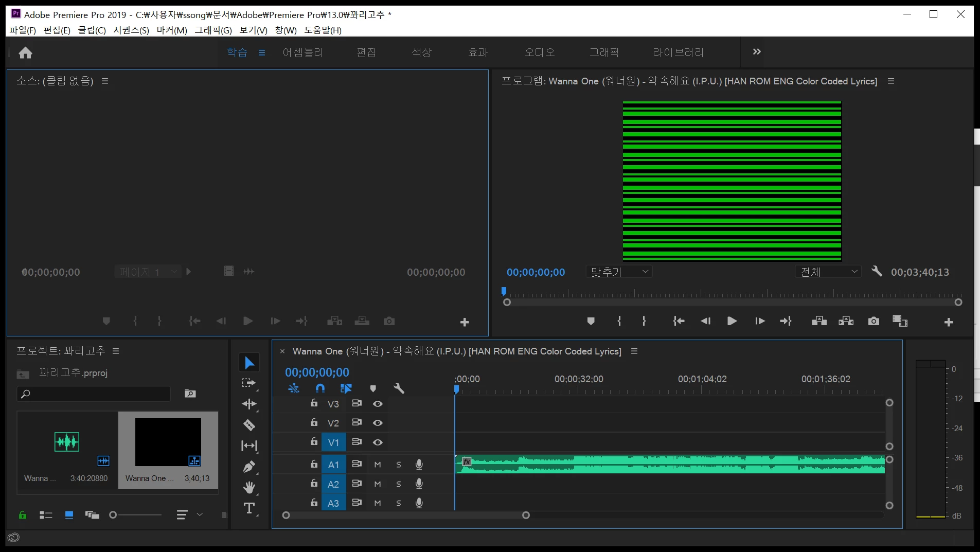This screenshot has width=980, height=552.
Task: Mark In point in Program monitor
Action: coord(619,322)
